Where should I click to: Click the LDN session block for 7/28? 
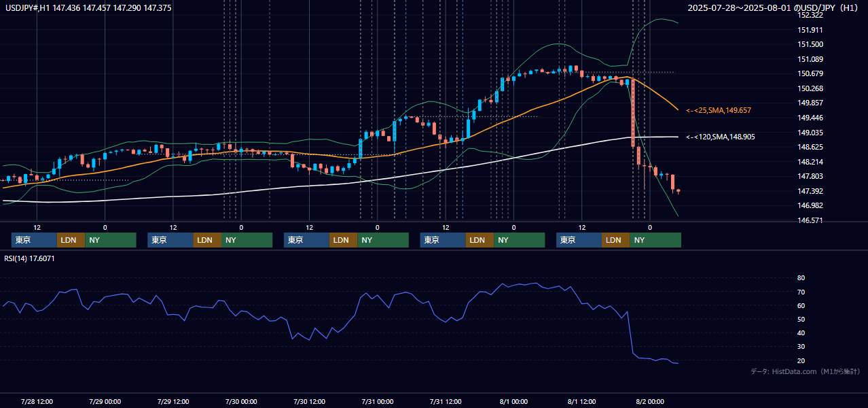tap(71, 240)
